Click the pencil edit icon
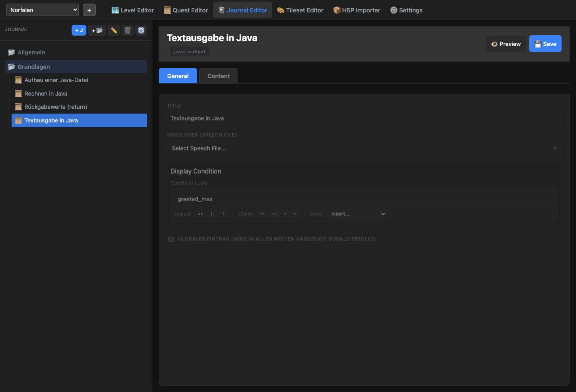The image size is (576, 392). [114, 30]
